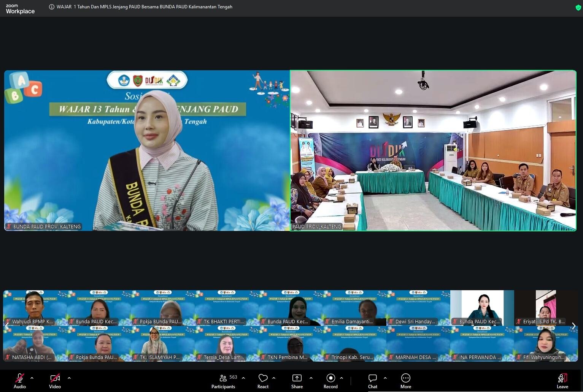Select BUNDA PAUD PROV. KALTENG video tile
583x392 pixels.
[x=147, y=150]
